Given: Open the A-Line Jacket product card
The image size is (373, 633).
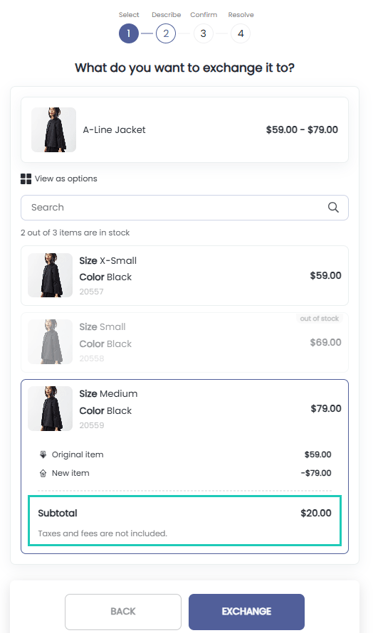Looking at the screenshot, I should [184, 130].
